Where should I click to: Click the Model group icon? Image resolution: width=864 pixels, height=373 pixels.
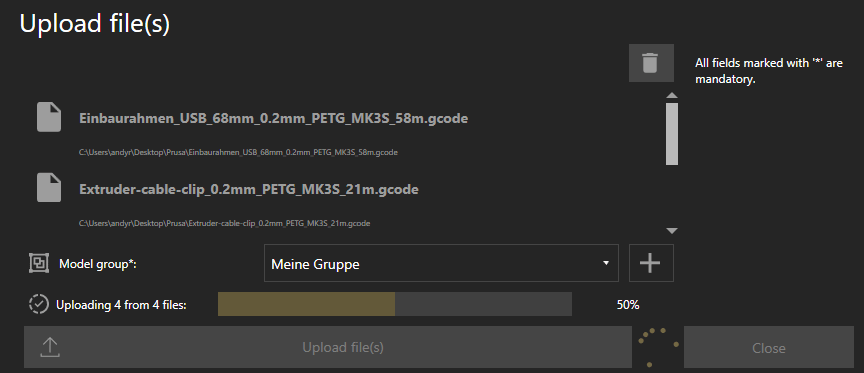pos(37,264)
